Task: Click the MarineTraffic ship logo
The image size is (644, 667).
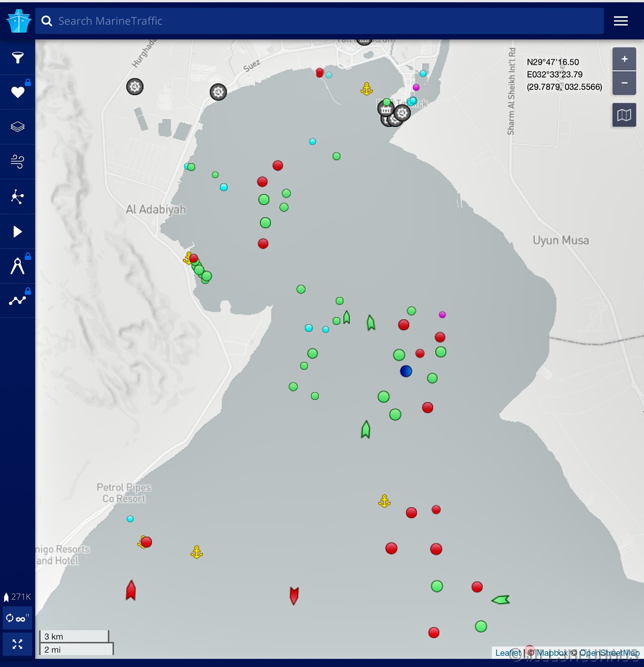Action: pos(19,21)
